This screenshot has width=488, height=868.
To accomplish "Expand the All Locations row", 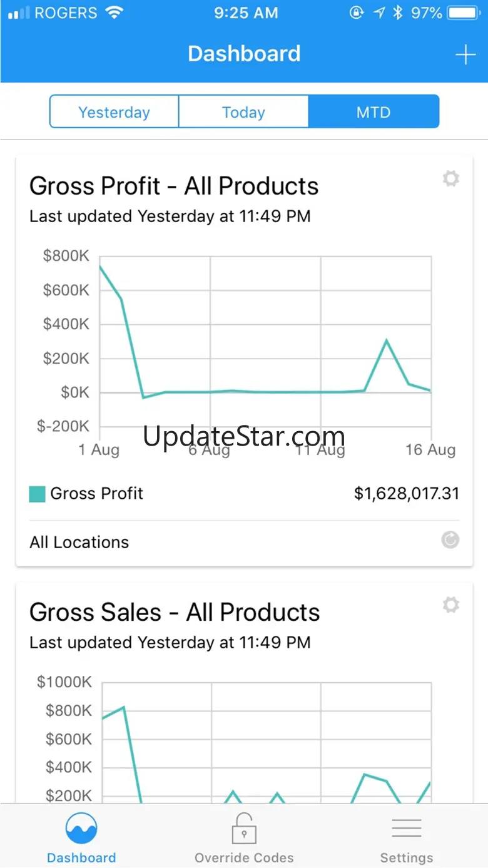I will point(244,542).
